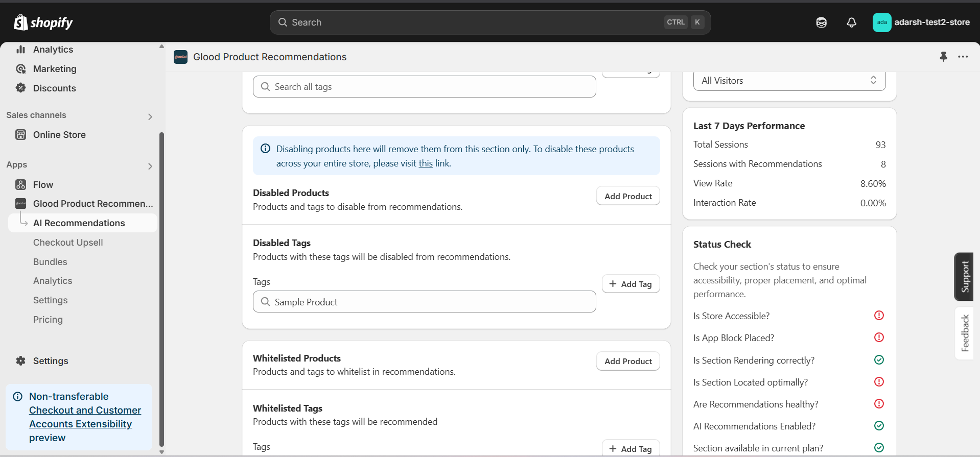The image size is (980, 457).
Task: Click Add Tag for Disabled Tags
Action: pos(631,284)
